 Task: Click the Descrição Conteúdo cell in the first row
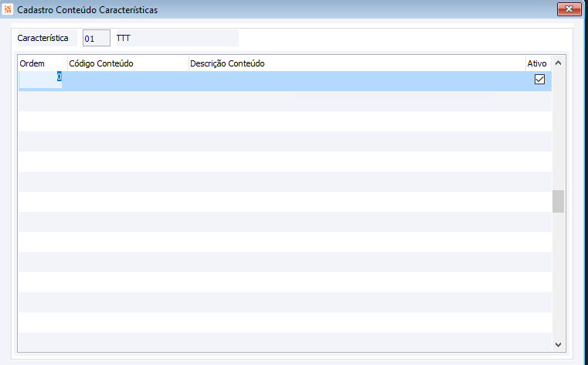[x=357, y=80]
